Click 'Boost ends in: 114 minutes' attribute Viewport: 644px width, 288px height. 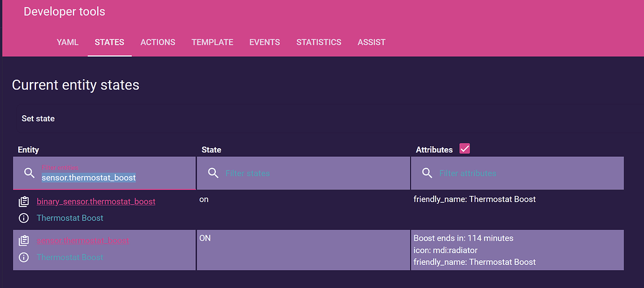click(464, 238)
